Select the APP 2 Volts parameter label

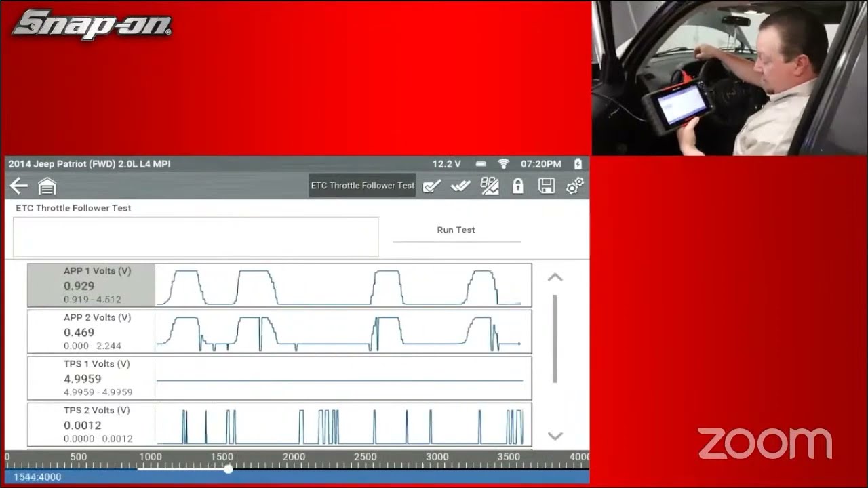[x=97, y=318]
